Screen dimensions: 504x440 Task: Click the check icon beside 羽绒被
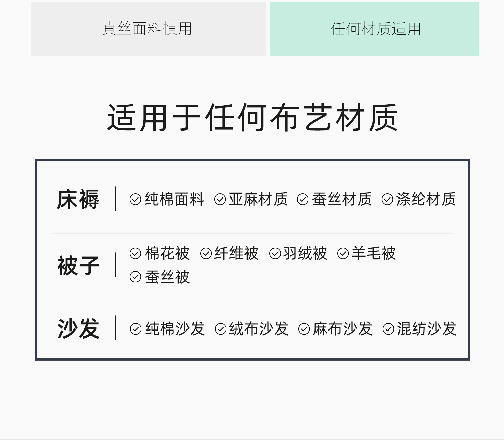coord(275,254)
